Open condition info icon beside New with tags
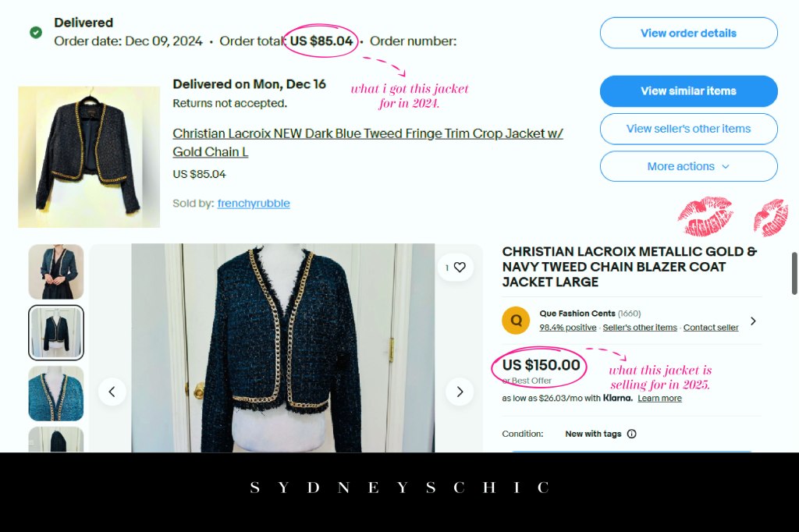 [x=631, y=434]
